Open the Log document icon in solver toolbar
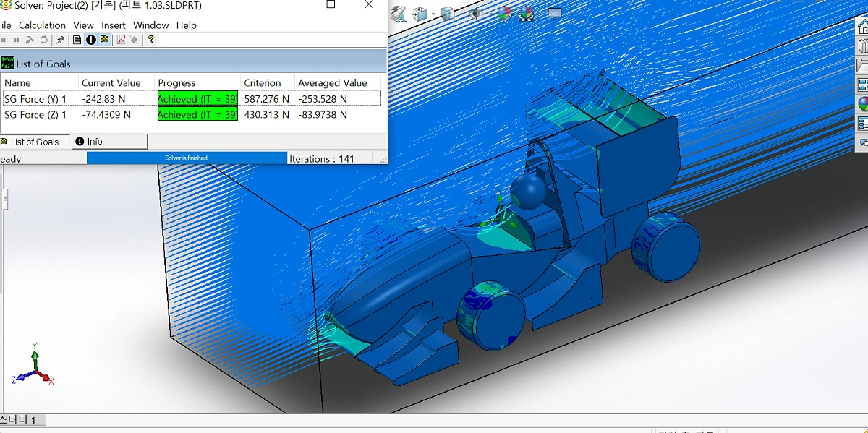The width and height of the screenshot is (868, 433). coord(77,40)
